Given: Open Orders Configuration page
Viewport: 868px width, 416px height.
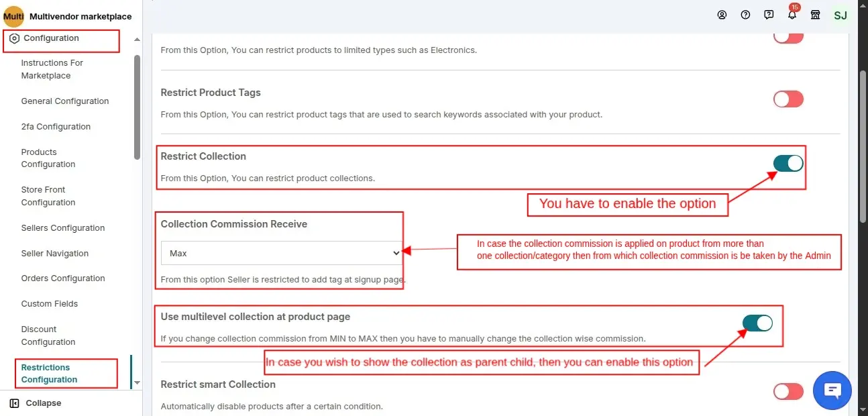Looking at the screenshot, I should point(62,278).
